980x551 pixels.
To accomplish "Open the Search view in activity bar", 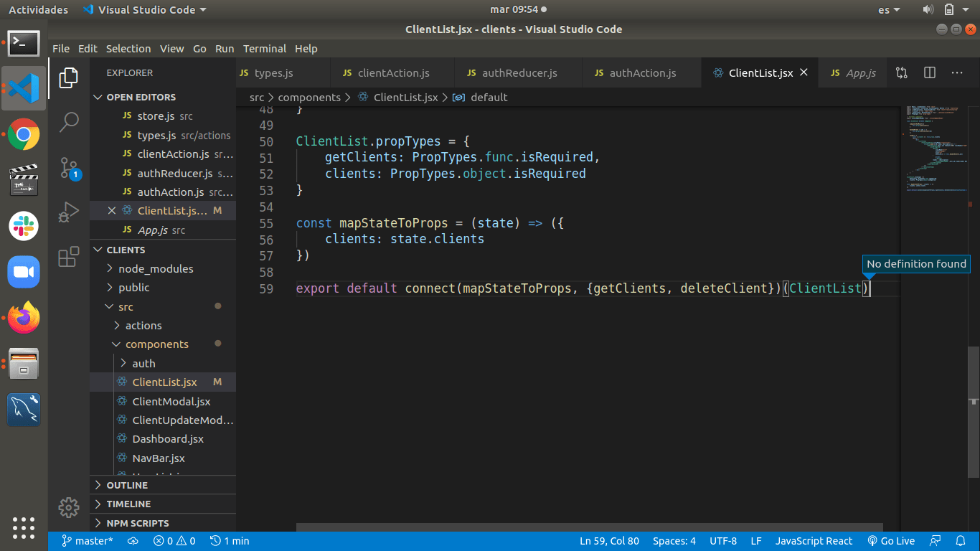I will click(69, 122).
